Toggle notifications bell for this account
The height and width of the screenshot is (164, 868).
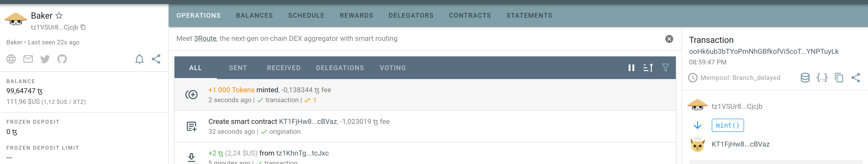[x=139, y=59]
